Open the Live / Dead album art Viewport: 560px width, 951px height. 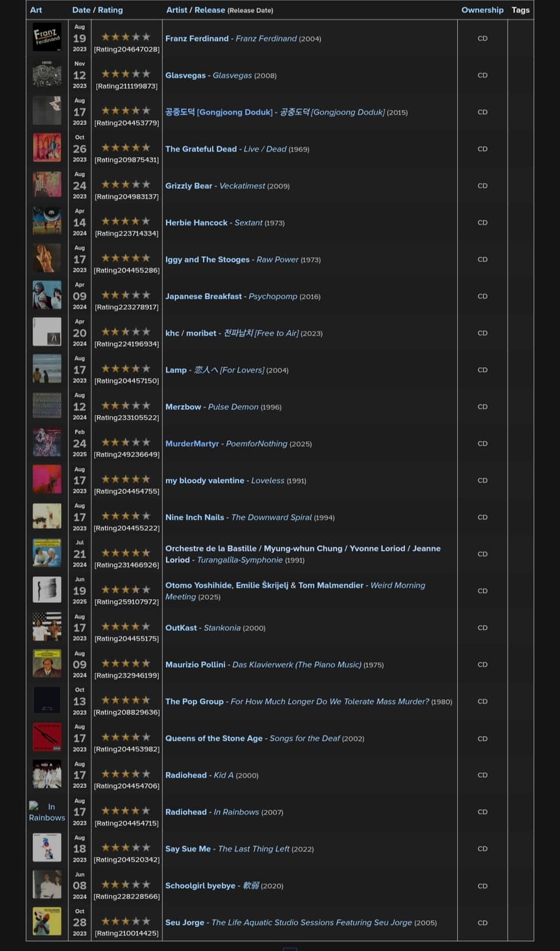click(x=47, y=148)
